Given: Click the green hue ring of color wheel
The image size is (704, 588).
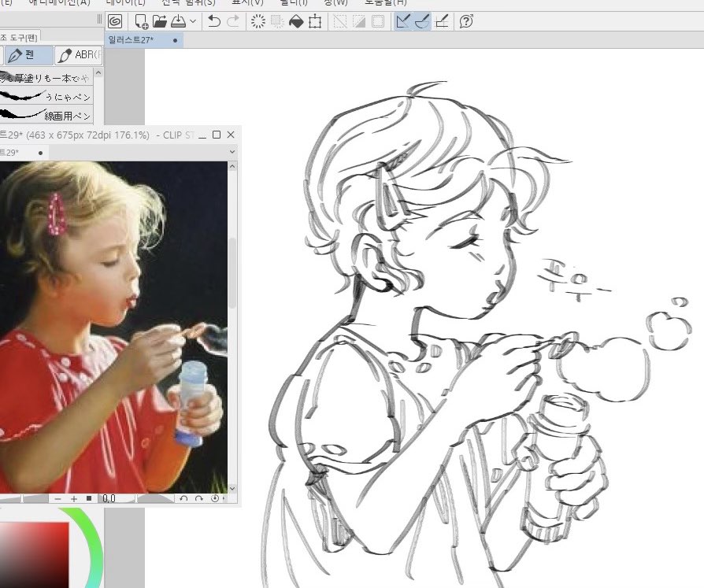Looking at the screenshot, I should pos(91,538).
